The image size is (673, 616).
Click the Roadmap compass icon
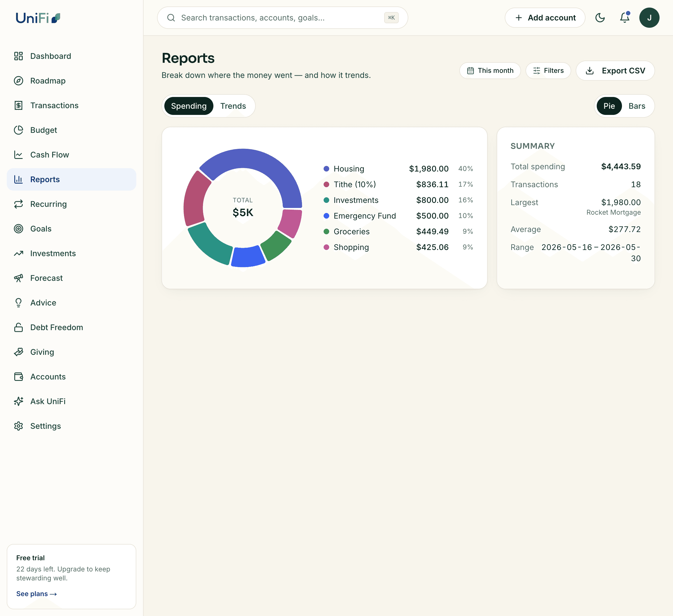tap(18, 81)
